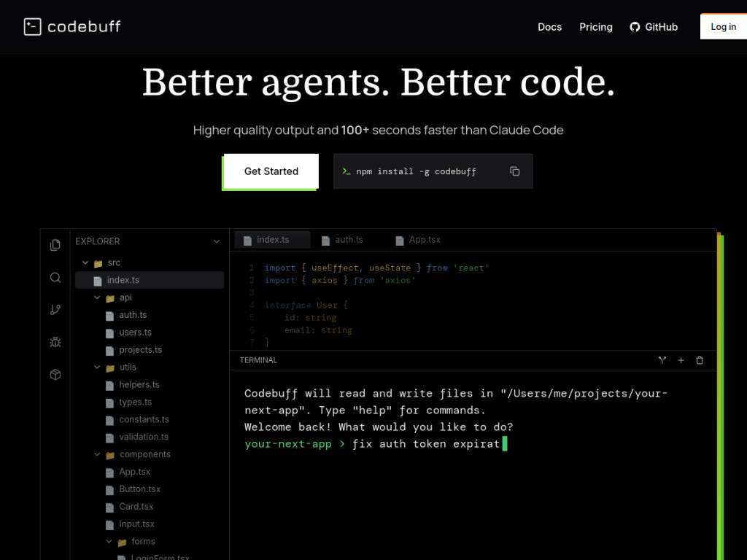This screenshot has width=747, height=560.
Task: Add a new terminal with the plus icon
Action: coord(681,360)
